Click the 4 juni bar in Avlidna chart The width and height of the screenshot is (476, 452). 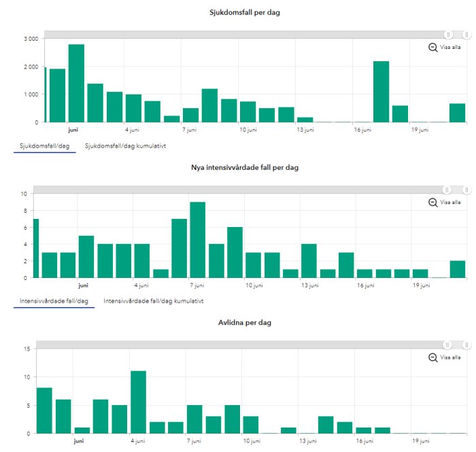click(139, 402)
